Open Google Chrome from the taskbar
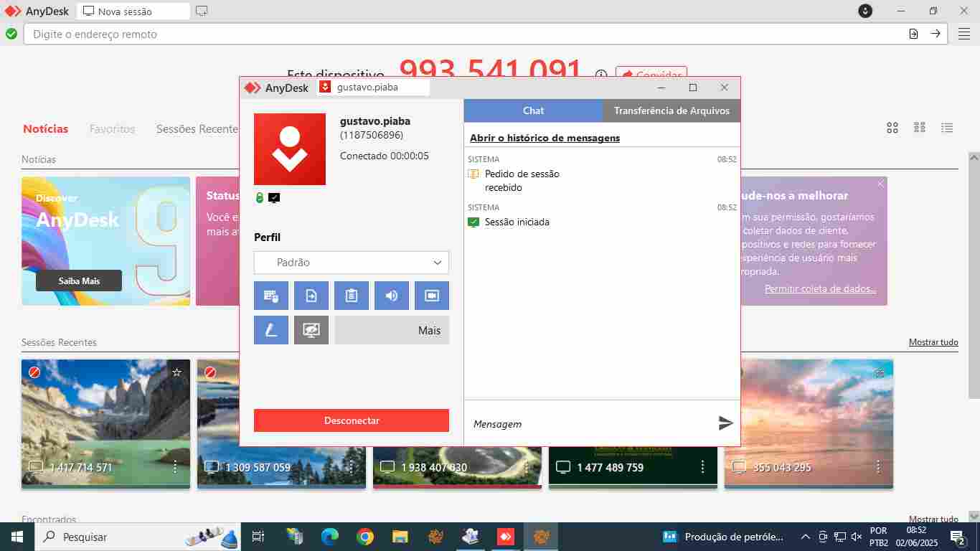This screenshot has height=551, width=980. (365, 537)
